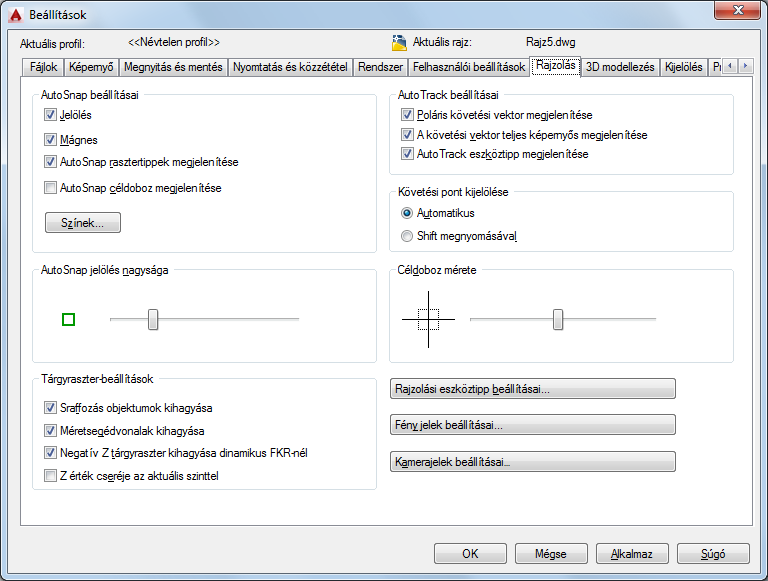Enable AutoSnap céldoboz megjelenítése checkbox

click(x=51, y=187)
